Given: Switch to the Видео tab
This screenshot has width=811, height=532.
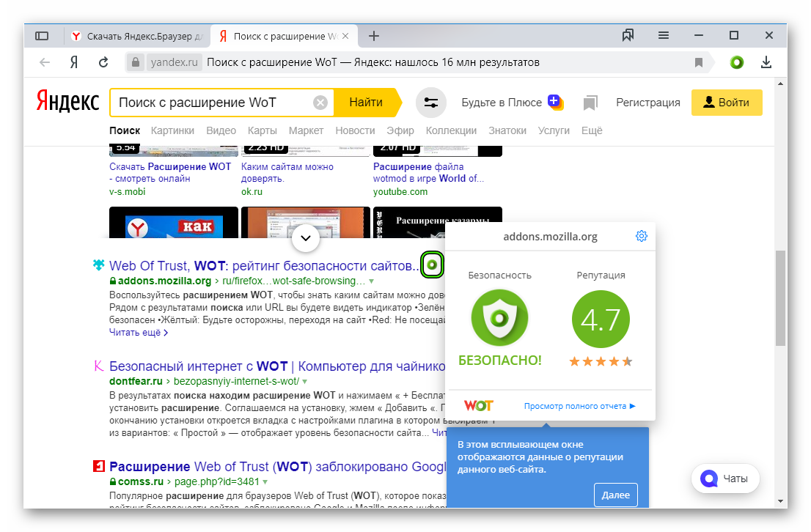Looking at the screenshot, I should pos(221,131).
